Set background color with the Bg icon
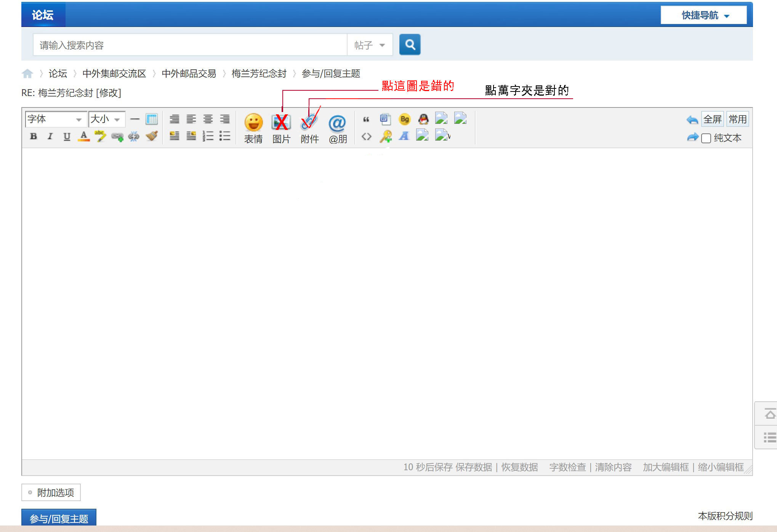Viewport: 777px width, 532px height. 404,119
